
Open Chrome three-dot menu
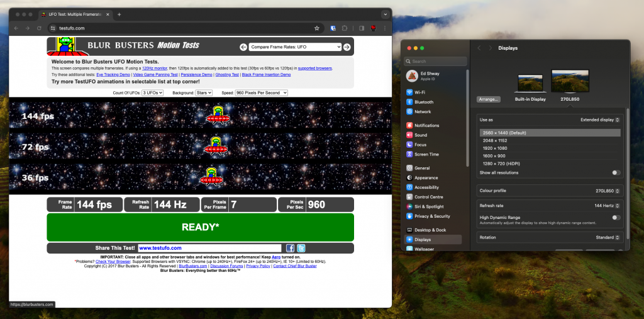pos(385,28)
